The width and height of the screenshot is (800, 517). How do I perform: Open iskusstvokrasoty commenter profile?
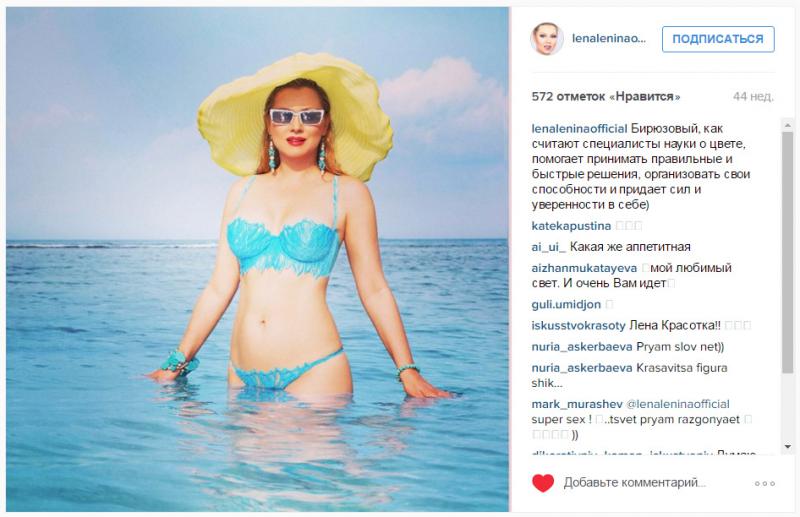[x=578, y=326]
